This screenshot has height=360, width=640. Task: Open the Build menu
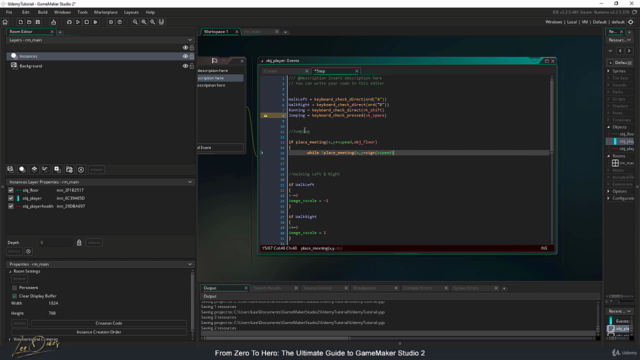click(x=42, y=12)
